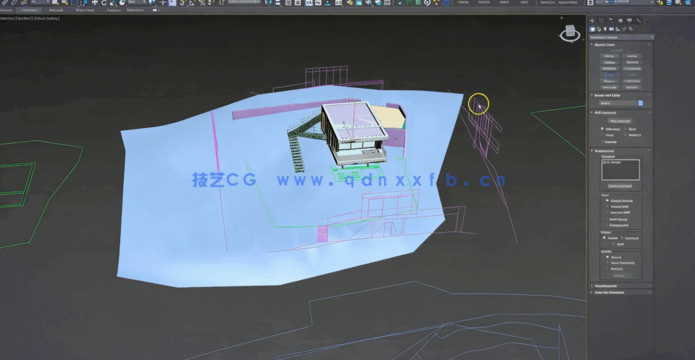Select the Select and Link tool
This screenshot has height=360, width=695.
[x=4, y=3]
